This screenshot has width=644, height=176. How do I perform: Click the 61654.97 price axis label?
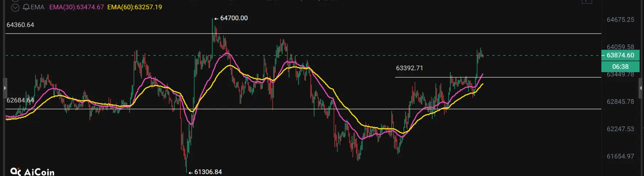click(x=620, y=156)
